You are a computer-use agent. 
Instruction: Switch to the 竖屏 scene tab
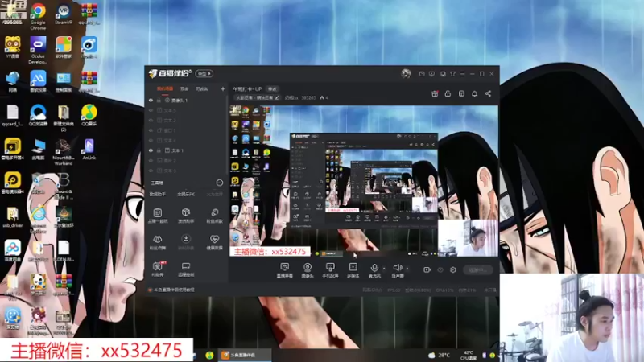point(184,88)
